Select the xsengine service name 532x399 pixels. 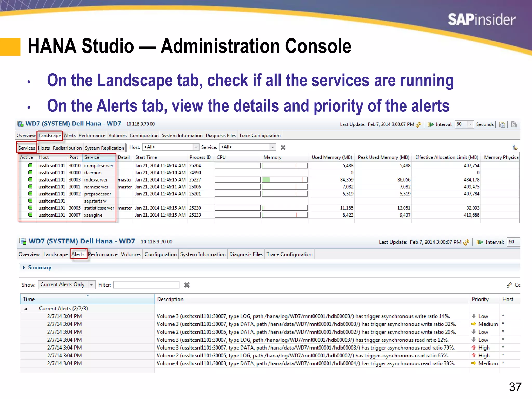pyautogui.click(x=93, y=215)
